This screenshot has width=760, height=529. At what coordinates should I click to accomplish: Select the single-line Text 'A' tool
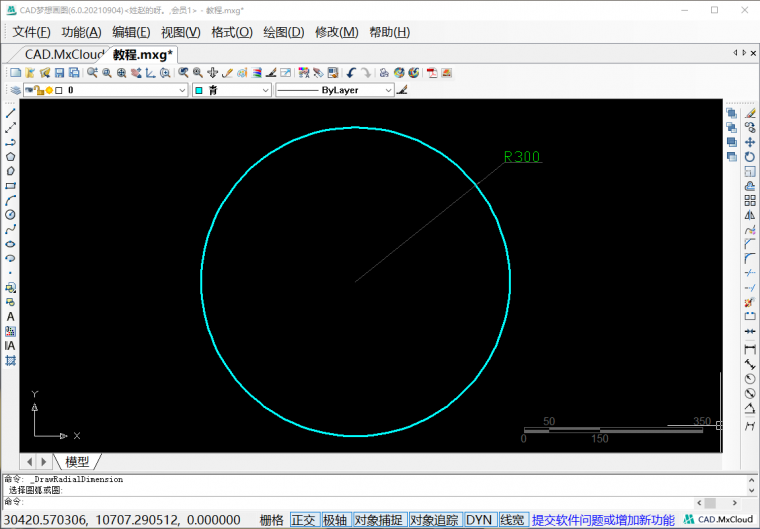click(x=10, y=317)
